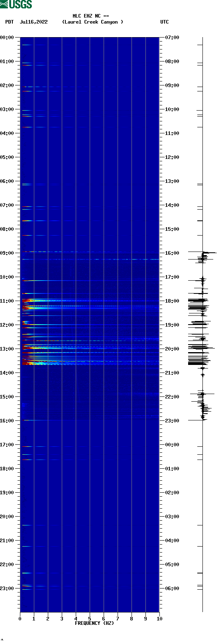Click the PDT '14:00' time label
Viewport: 220px width, 644px height.
point(7,373)
